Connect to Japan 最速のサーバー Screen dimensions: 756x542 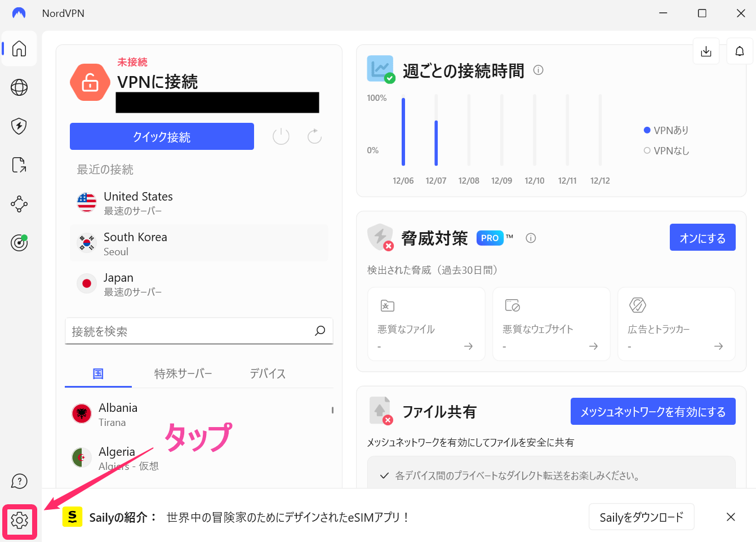pos(199,284)
